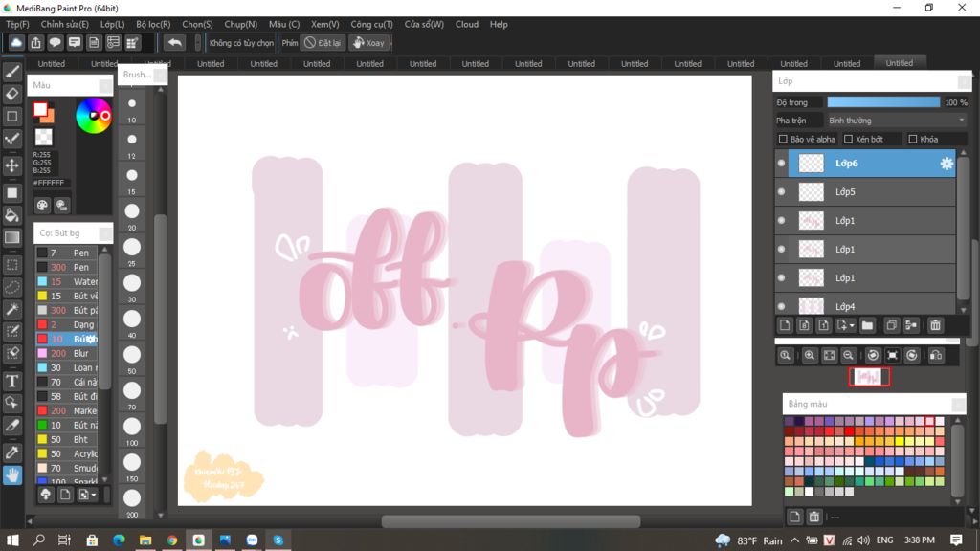The image size is (980, 551).
Task: Click the navigator canvas thumbnail
Action: point(869,377)
